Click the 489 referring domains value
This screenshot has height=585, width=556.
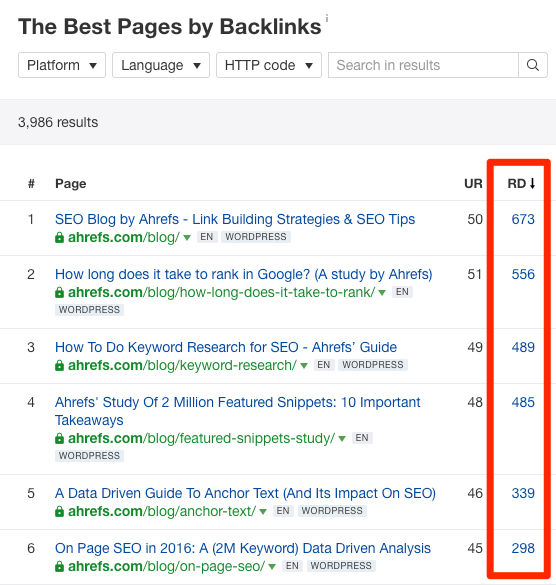(x=523, y=347)
